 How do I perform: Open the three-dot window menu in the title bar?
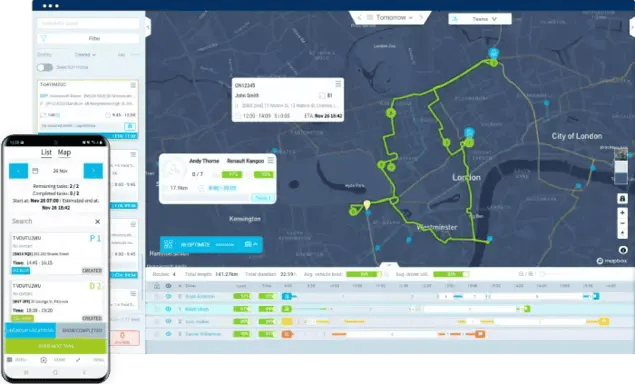(51, 6)
